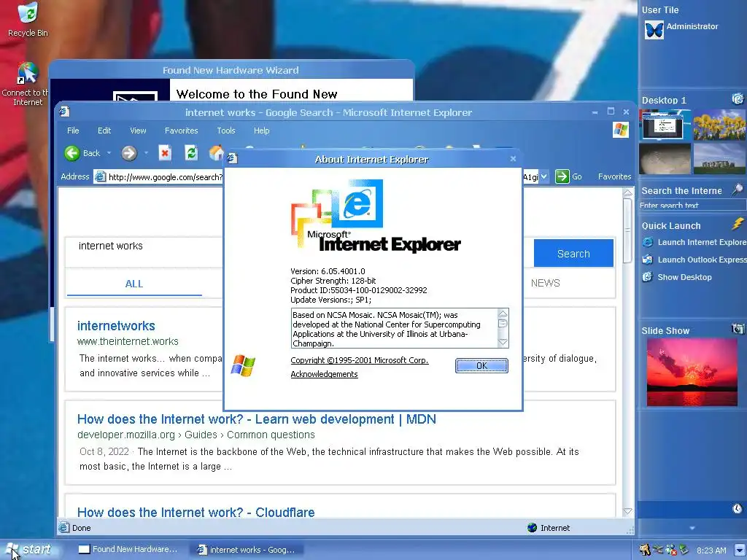Click scroll-down arrow in the NCSA Mosaic text box
The image size is (747, 560).
tap(503, 342)
